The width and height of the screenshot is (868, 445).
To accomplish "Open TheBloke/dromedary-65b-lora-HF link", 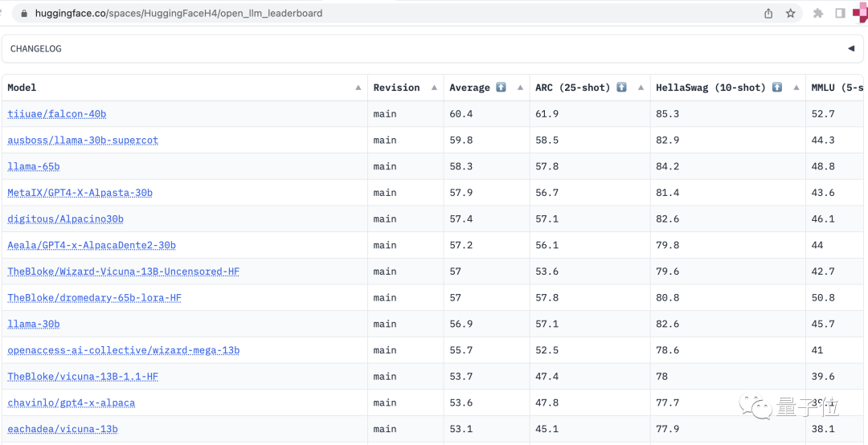I will tap(95, 298).
